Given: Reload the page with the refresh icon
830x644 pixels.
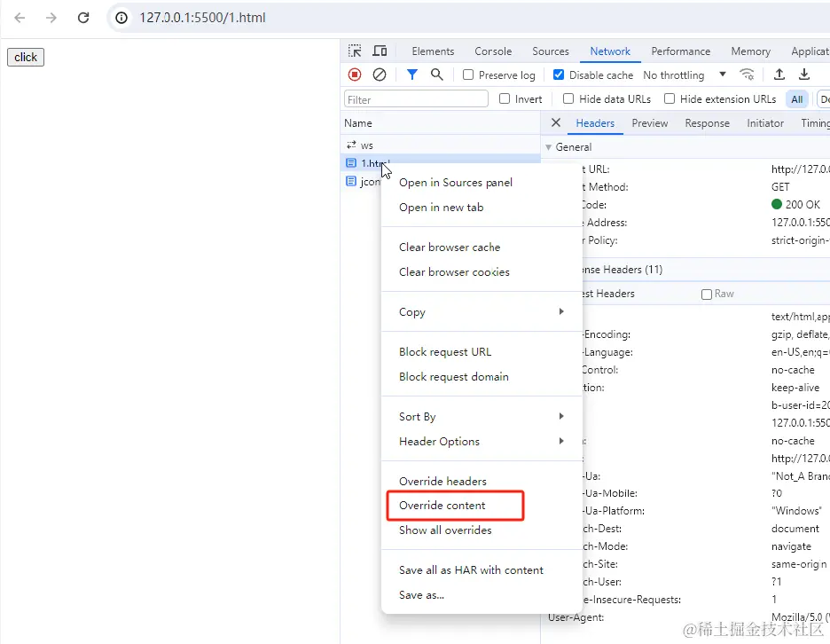Looking at the screenshot, I should coord(83,18).
